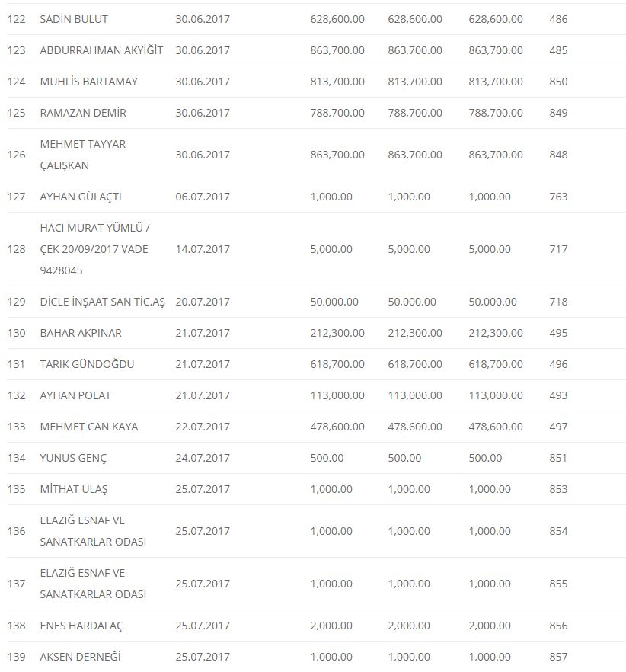626x672 pixels.
Task: Select the AKSEN DERNEĞİ entry
Action: click(80, 657)
